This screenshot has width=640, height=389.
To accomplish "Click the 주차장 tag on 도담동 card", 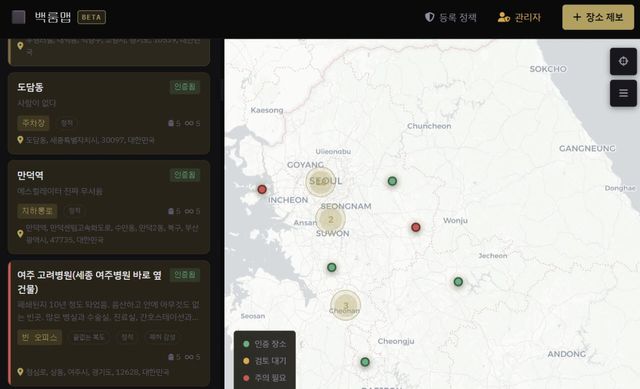I will pos(33,123).
